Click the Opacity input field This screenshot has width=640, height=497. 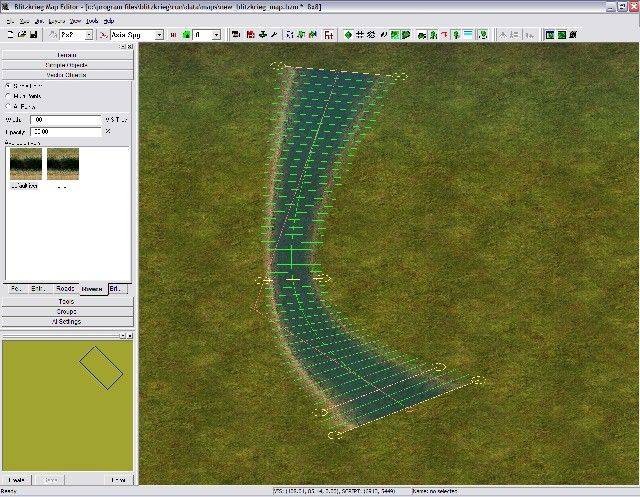point(66,131)
